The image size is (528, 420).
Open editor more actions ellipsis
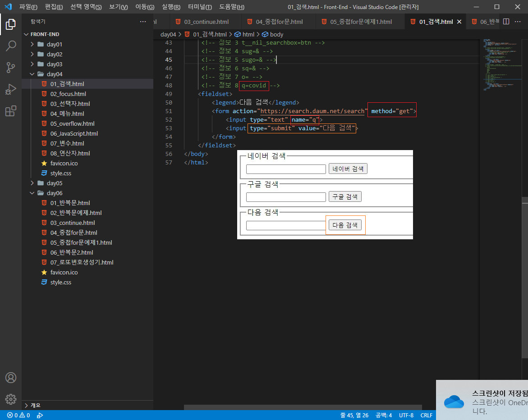(518, 22)
